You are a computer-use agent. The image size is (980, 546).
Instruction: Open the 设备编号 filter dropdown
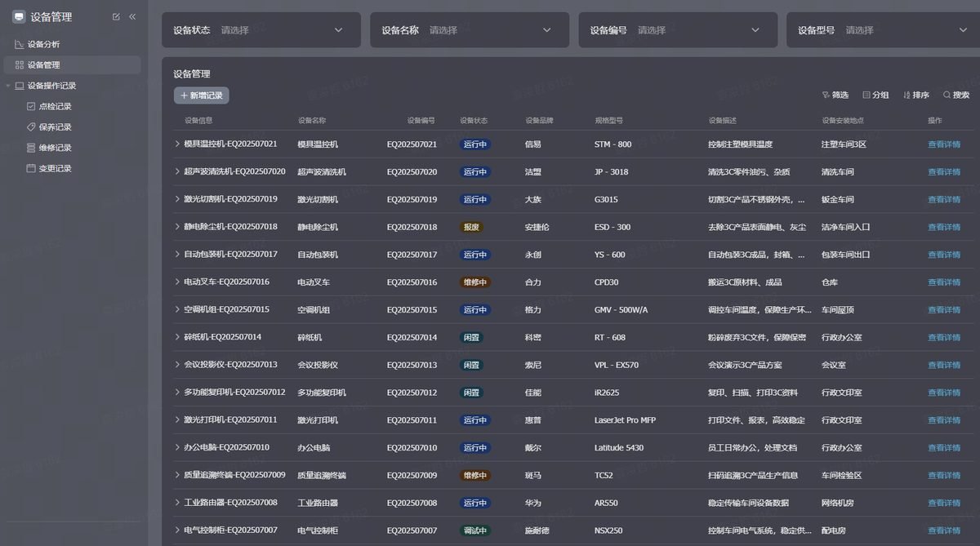[678, 30]
